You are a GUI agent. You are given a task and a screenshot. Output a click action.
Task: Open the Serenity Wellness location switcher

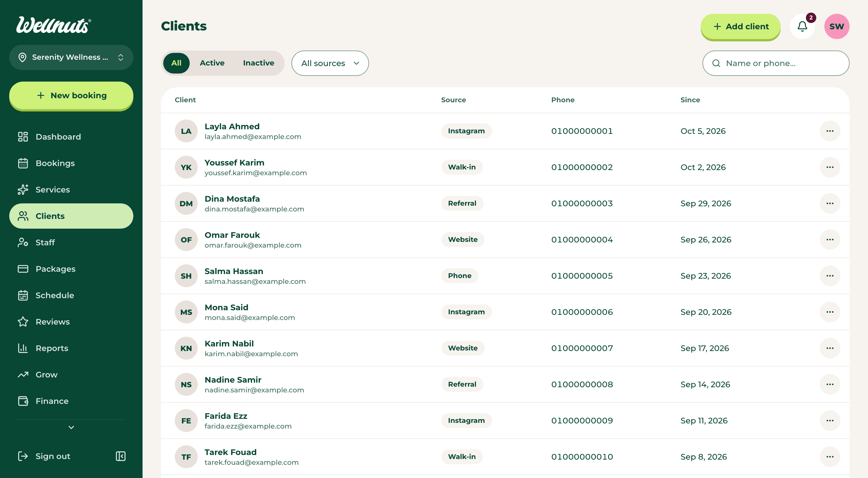pyautogui.click(x=71, y=57)
